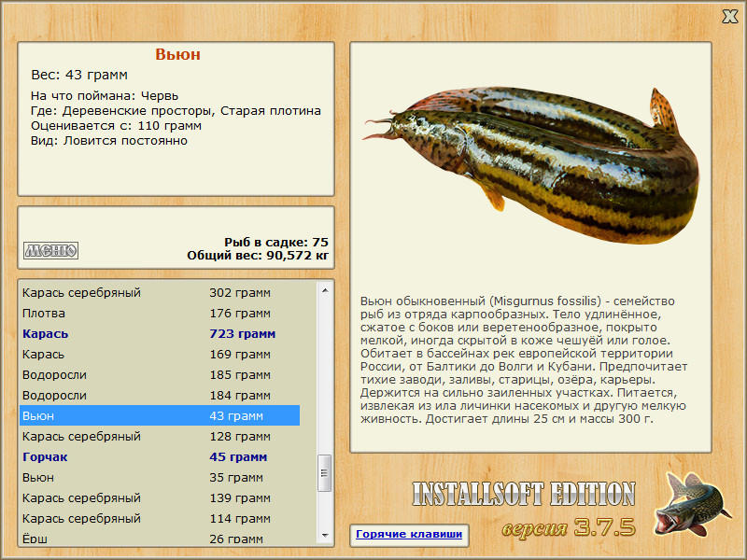This screenshot has width=747, height=560.
Task: Click the loach fish picture
Action: [531, 164]
